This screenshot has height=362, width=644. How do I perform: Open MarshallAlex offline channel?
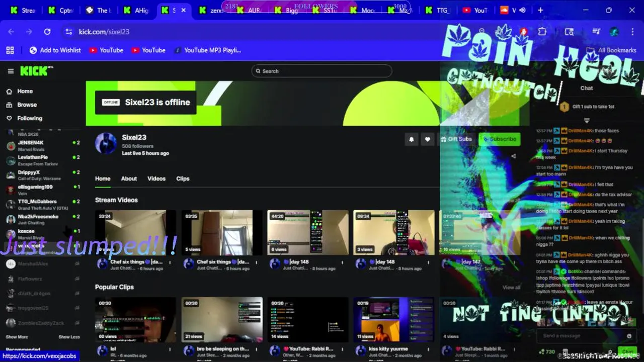point(42,264)
